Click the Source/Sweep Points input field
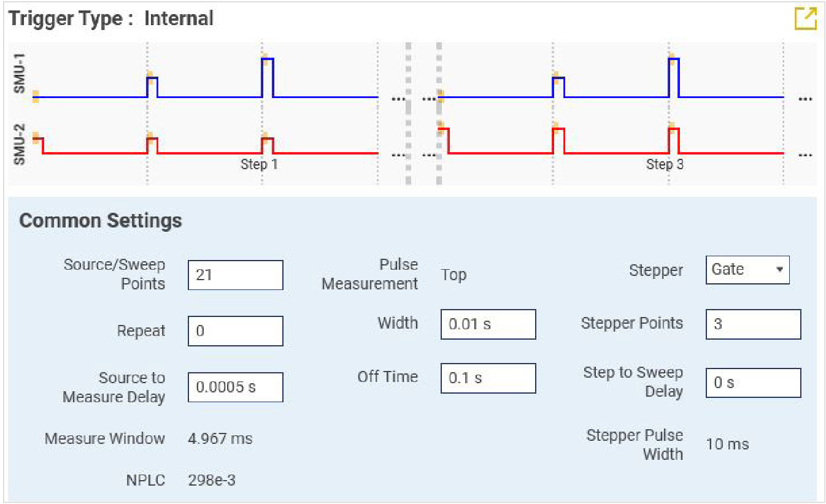Viewport: 826px width, 504px height. click(x=235, y=275)
